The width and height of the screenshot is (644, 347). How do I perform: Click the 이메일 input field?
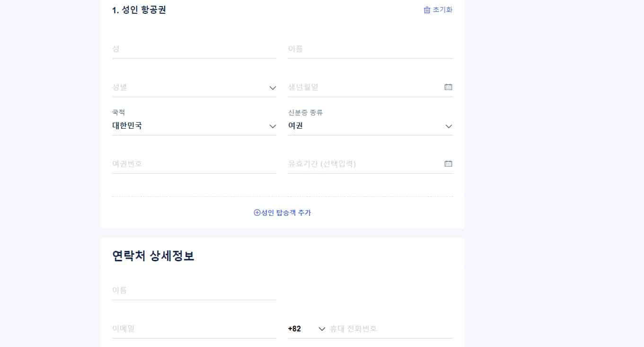(194, 329)
